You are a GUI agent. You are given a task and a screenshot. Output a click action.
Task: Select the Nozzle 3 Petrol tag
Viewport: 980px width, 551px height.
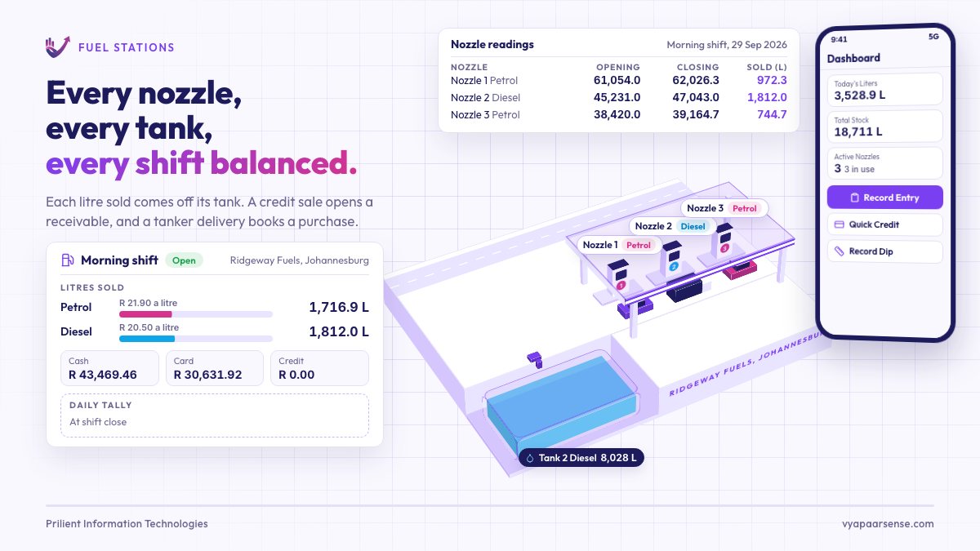pos(724,208)
